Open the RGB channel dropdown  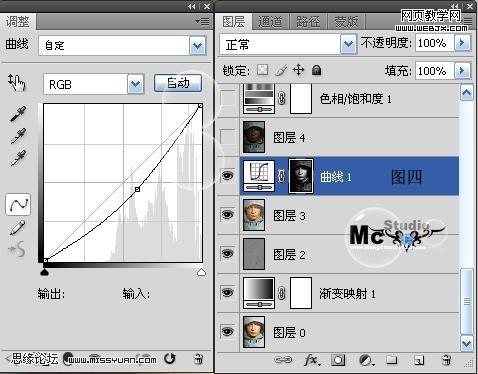(x=136, y=84)
